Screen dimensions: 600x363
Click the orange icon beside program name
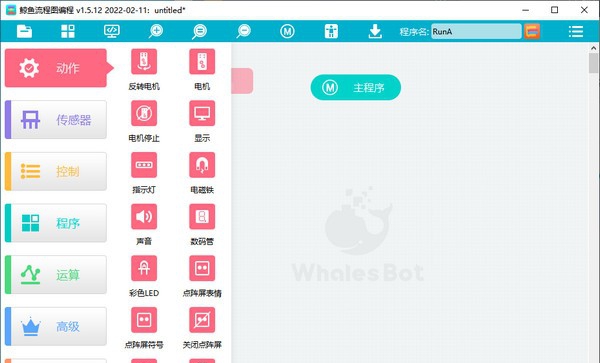[x=532, y=31]
